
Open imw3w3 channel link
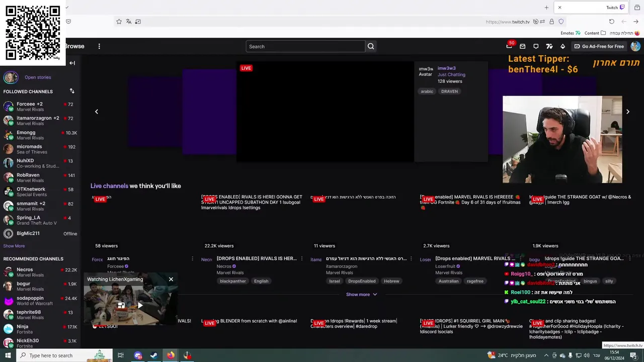[446, 68]
